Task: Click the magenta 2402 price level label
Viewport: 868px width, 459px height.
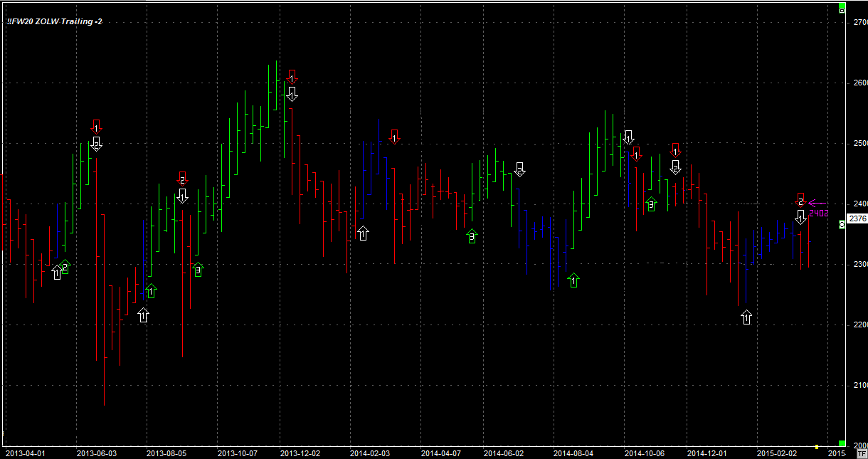Action: click(x=818, y=213)
